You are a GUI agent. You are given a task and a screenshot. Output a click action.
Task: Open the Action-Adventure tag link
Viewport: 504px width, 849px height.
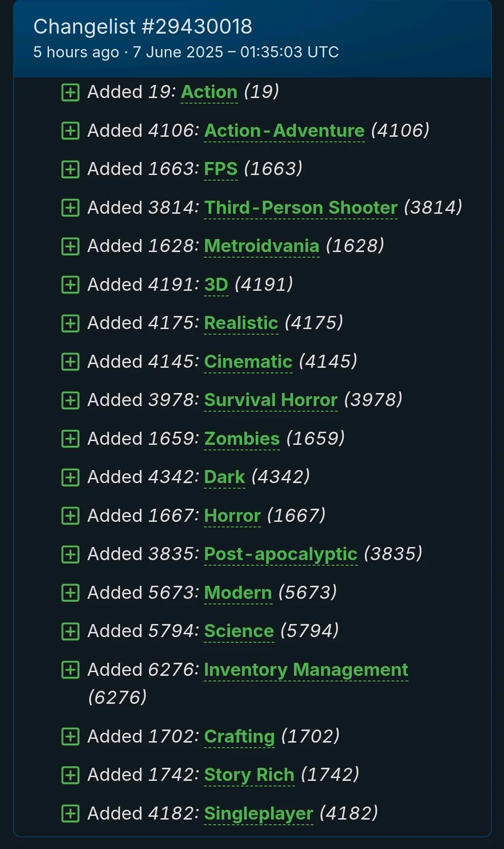284,131
